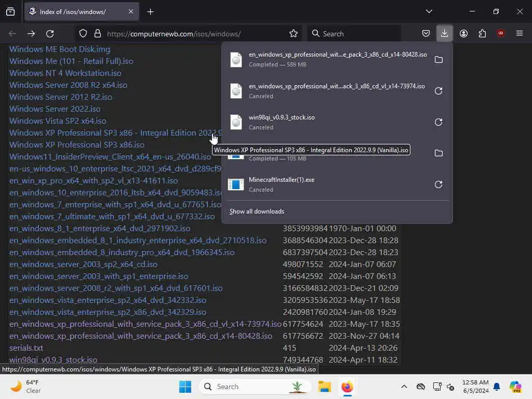Image resolution: width=532 pixels, height=399 pixels.
Task: Show x14-80428.iso download in folder
Action: pyautogui.click(x=438, y=60)
